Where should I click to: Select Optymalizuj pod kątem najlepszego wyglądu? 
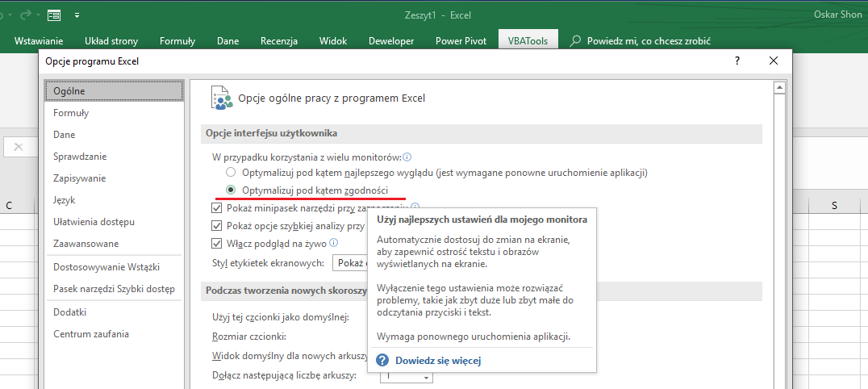point(231,173)
